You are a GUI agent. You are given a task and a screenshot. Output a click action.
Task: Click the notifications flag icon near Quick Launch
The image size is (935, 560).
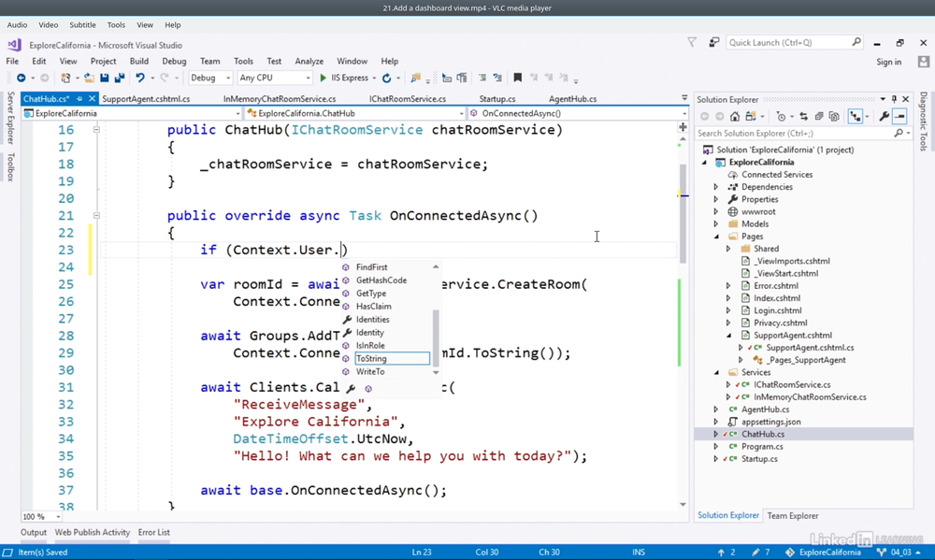coord(692,42)
